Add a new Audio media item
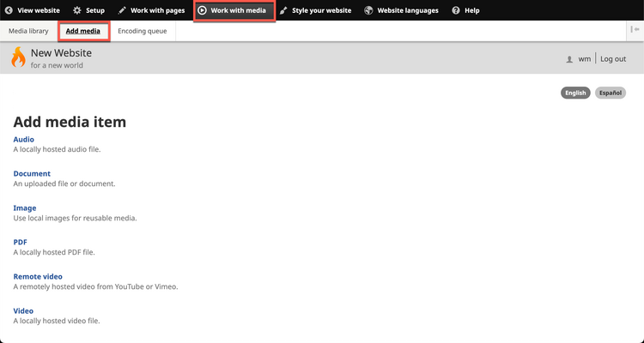 [24, 139]
